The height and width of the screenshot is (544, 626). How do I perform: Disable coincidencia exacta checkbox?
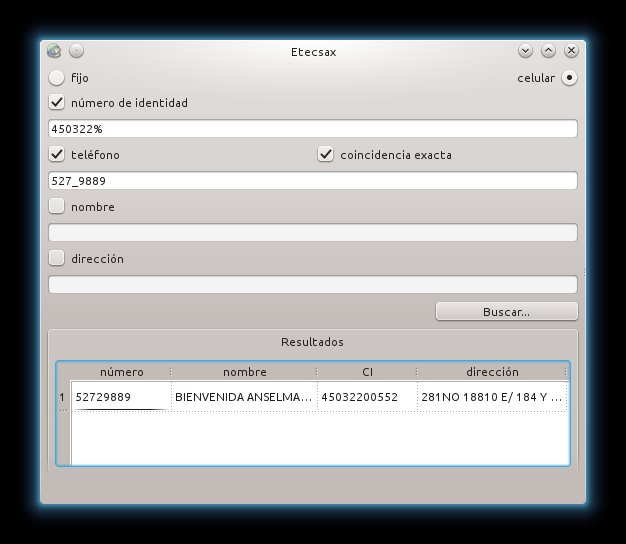[325, 154]
